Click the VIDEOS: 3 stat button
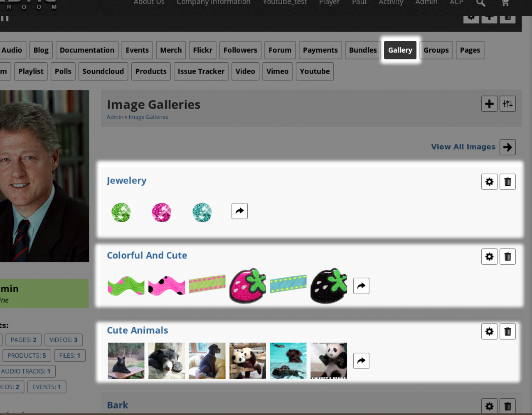The width and height of the screenshot is (532, 415). coord(64,340)
